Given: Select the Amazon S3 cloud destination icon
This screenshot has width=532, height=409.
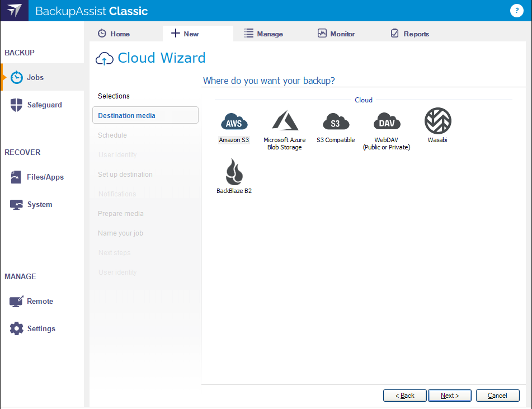Looking at the screenshot, I should coord(234,121).
